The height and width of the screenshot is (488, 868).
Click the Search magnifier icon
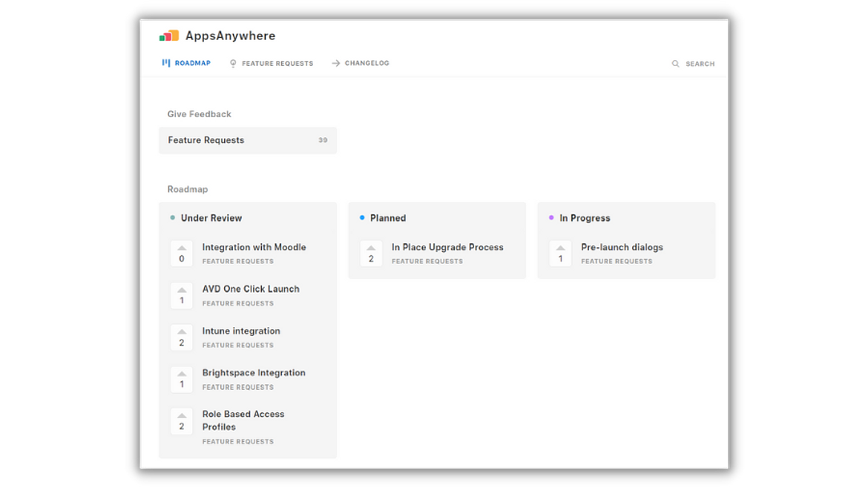click(675, 64)
